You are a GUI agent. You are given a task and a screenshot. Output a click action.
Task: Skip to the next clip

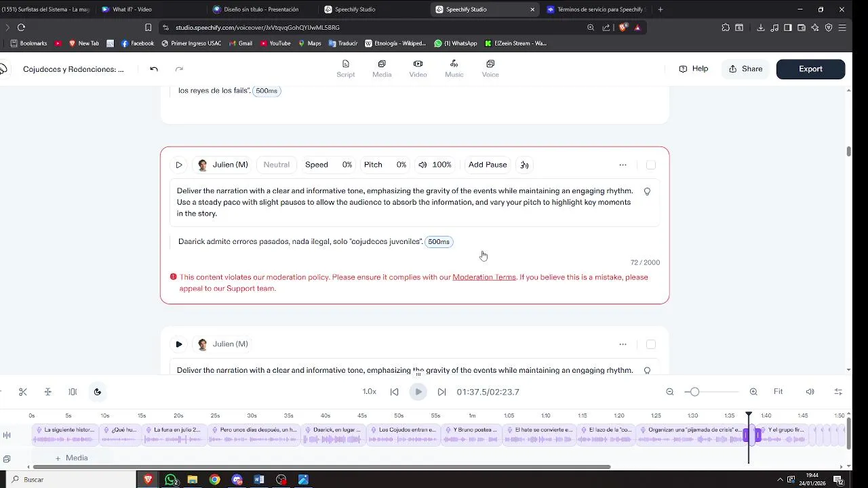[x=442, y=392]
